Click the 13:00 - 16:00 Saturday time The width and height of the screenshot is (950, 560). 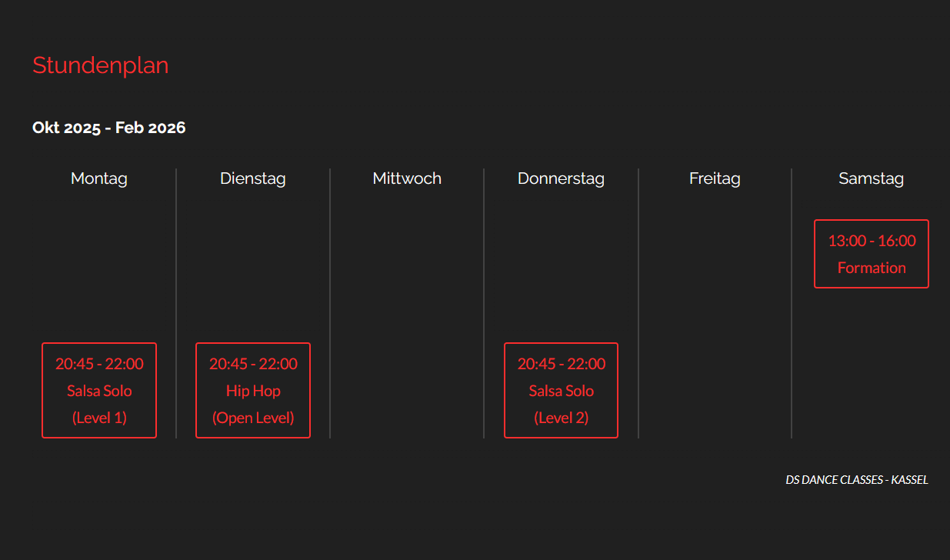(x=872, y=241)
